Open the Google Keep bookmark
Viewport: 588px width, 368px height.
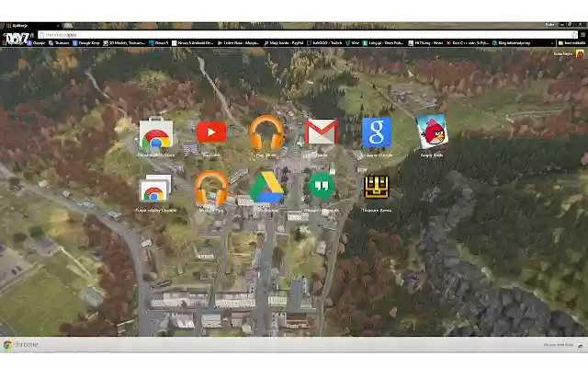[85, 43]
